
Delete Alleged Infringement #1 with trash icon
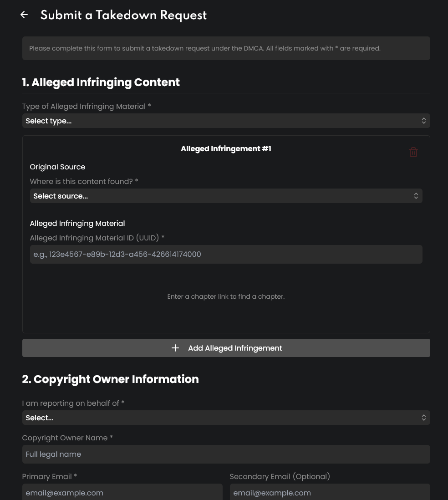click(413, 152)
